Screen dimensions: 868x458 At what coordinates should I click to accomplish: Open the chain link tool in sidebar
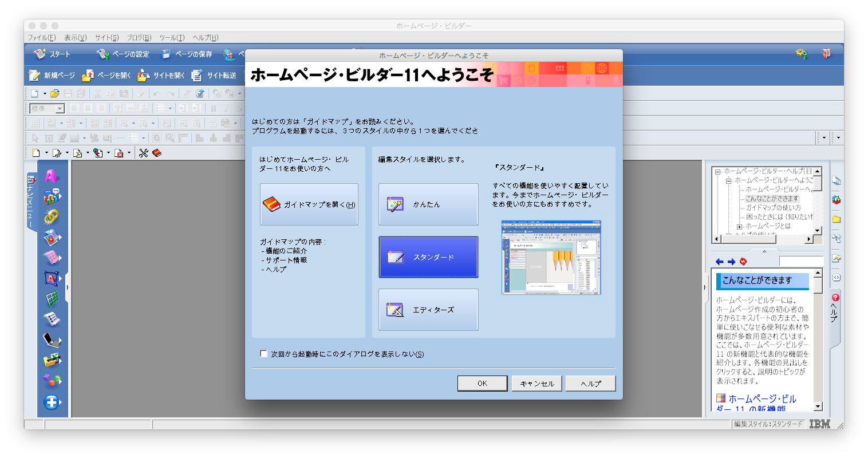tap(52, 216)
